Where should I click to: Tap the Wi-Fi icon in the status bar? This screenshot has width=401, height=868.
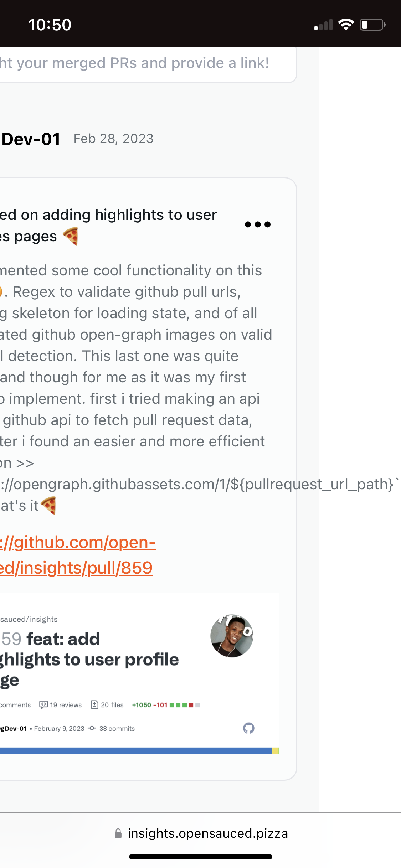tap(345, 24)
